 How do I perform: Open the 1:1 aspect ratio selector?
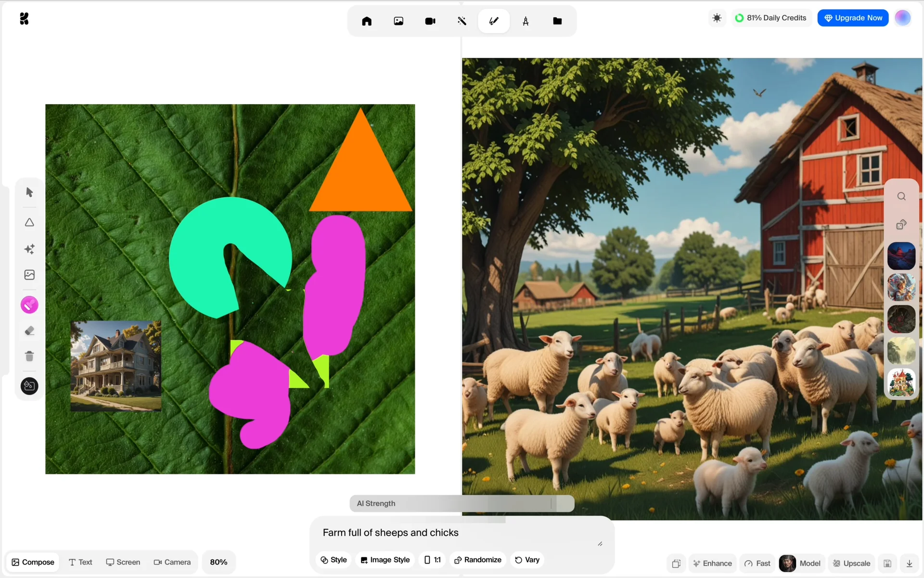tap(432, 560)
